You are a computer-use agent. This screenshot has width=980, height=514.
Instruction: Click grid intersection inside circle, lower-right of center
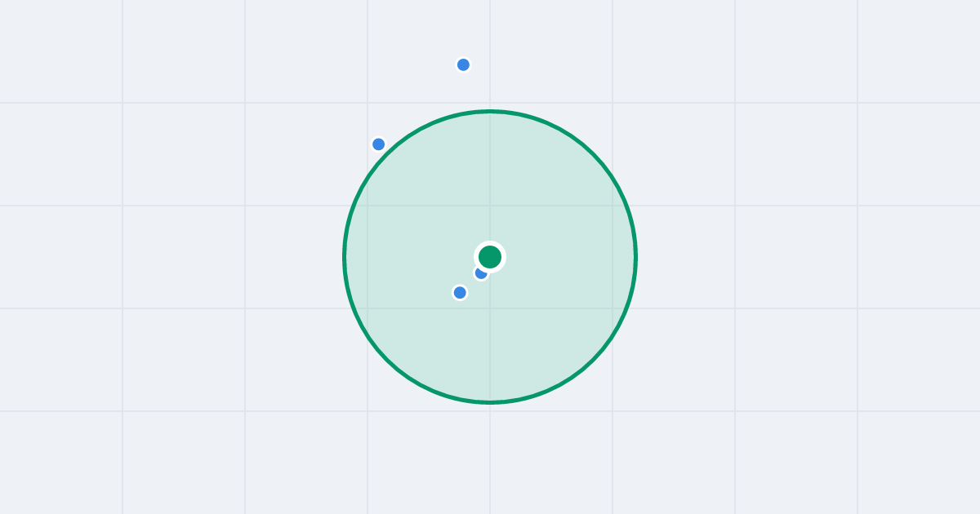(612, 308)
